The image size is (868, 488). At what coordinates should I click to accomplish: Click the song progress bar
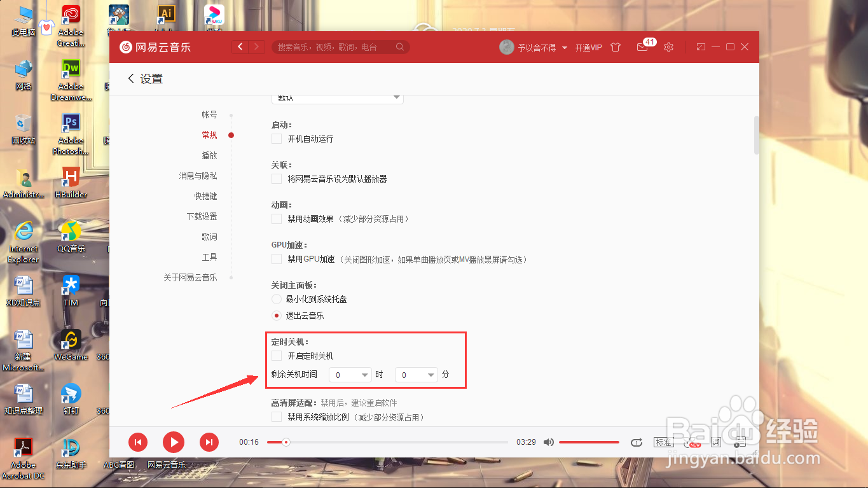coord(387,442)
